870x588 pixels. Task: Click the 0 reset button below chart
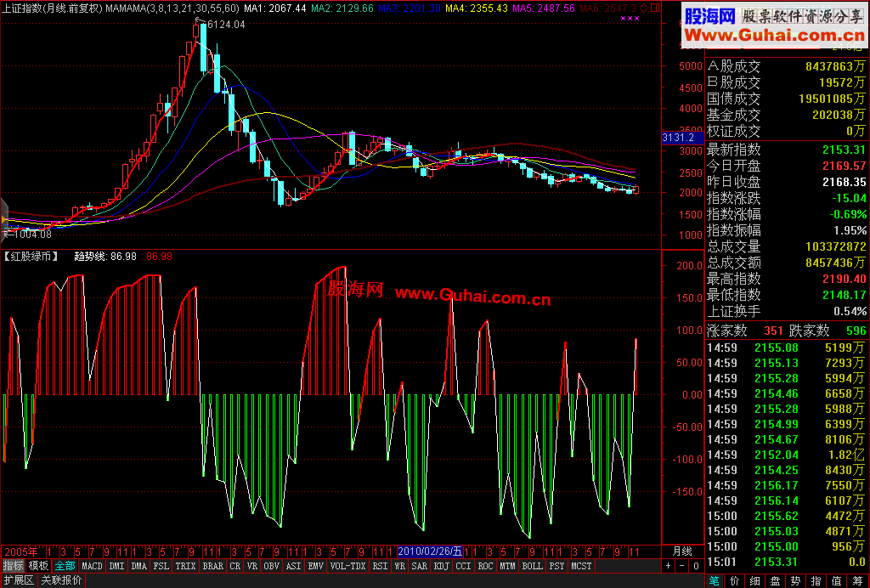coord(697,566)
